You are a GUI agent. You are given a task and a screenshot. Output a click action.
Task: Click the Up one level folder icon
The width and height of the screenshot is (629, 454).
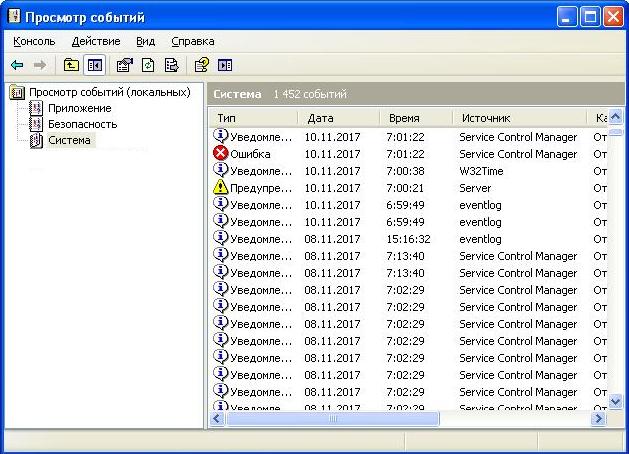click(x=71, y=65)
